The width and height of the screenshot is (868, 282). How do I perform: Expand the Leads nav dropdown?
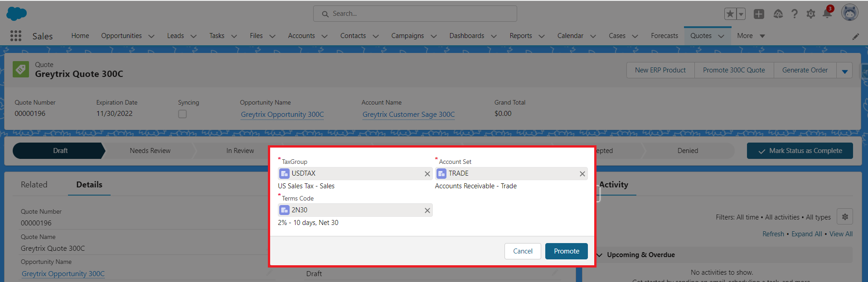(194, 36)
